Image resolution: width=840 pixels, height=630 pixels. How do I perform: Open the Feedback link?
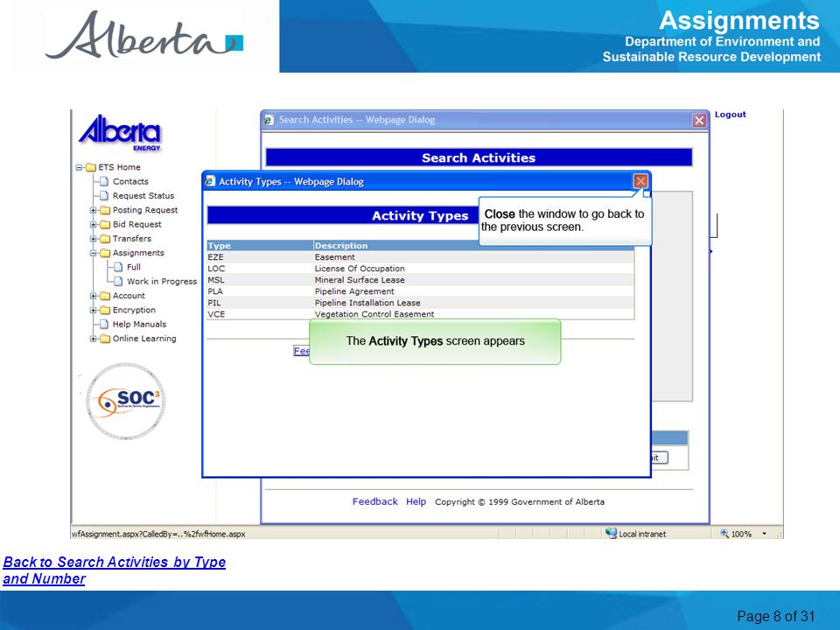(x=375, y=501)
